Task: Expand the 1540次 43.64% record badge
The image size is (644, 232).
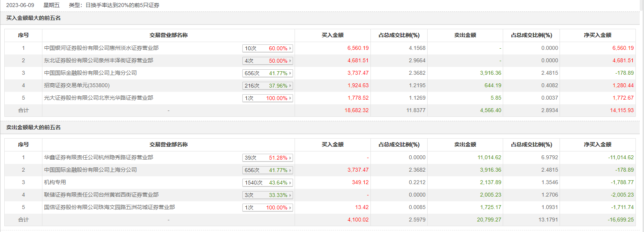Action: pos(267,183)
